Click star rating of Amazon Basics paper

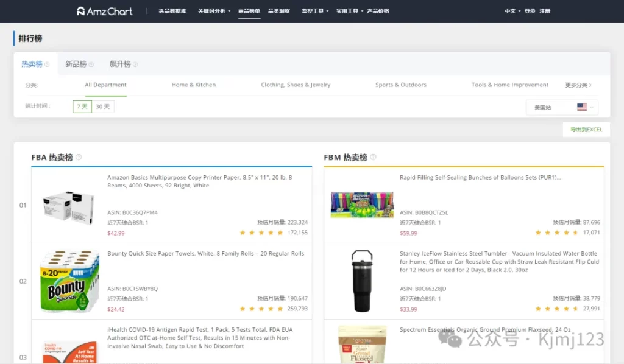click(261, 233)
